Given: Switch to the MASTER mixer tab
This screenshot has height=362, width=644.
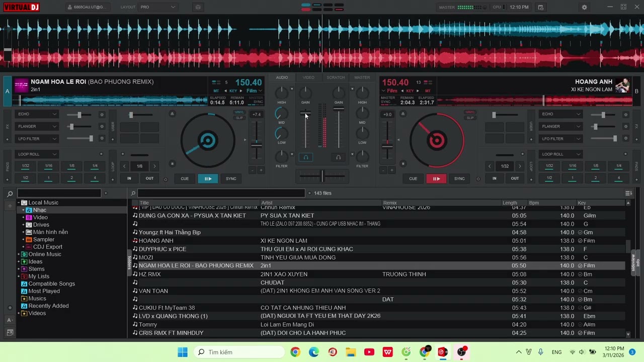Looking at the screenshot, I should 362,77.
